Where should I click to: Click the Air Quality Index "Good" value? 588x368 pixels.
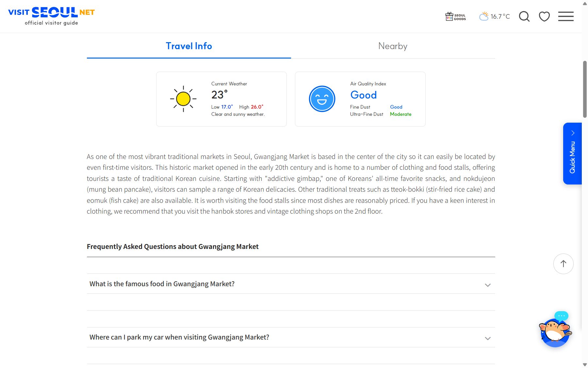364,95
